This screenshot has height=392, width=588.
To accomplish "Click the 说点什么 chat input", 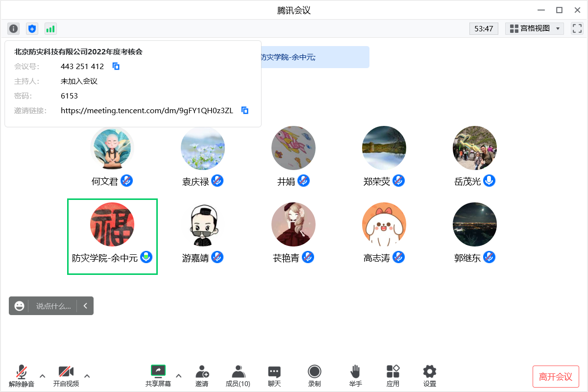I will 53,306.
